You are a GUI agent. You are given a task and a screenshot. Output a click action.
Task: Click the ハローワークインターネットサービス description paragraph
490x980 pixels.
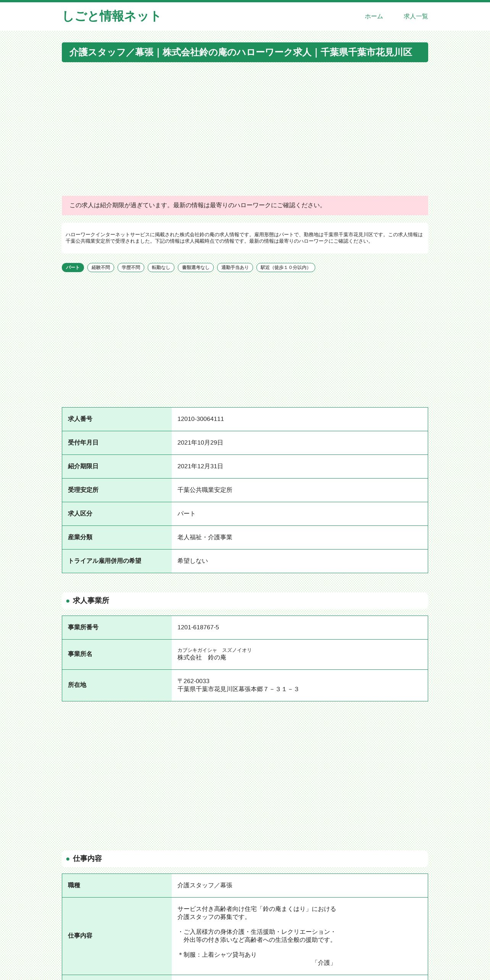244,238
